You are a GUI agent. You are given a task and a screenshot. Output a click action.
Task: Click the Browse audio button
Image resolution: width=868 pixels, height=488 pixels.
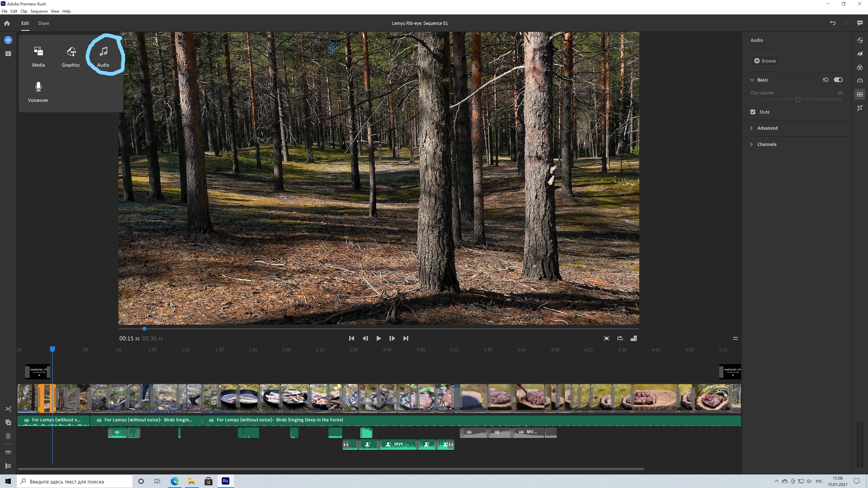765,61
